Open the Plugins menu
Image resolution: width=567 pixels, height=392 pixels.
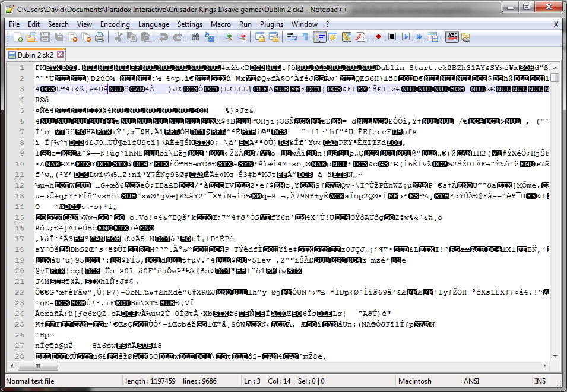(x=271, y=24)
